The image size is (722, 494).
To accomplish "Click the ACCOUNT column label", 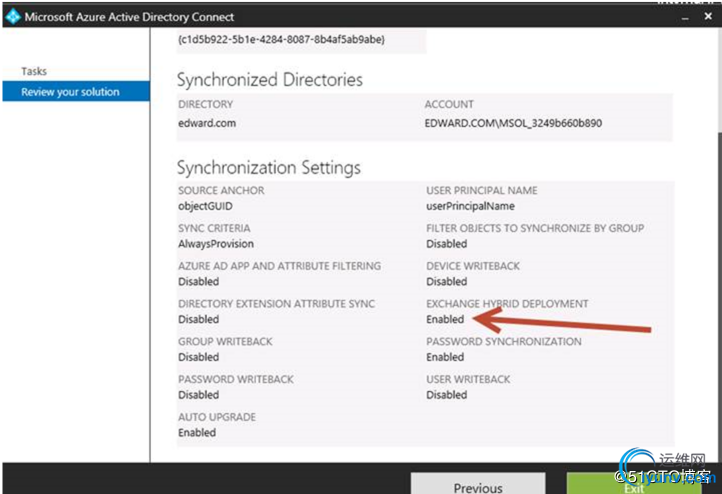I will 449,105.
